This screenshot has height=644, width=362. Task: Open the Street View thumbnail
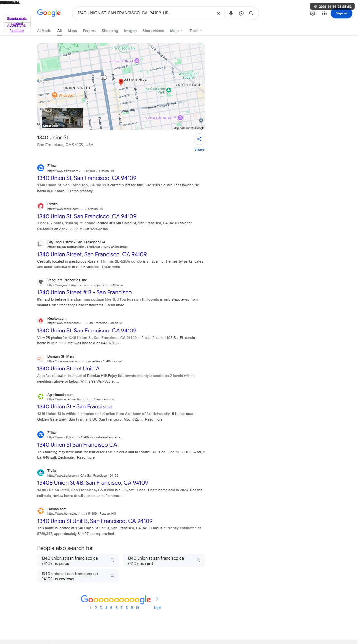(x=62, y=118)
